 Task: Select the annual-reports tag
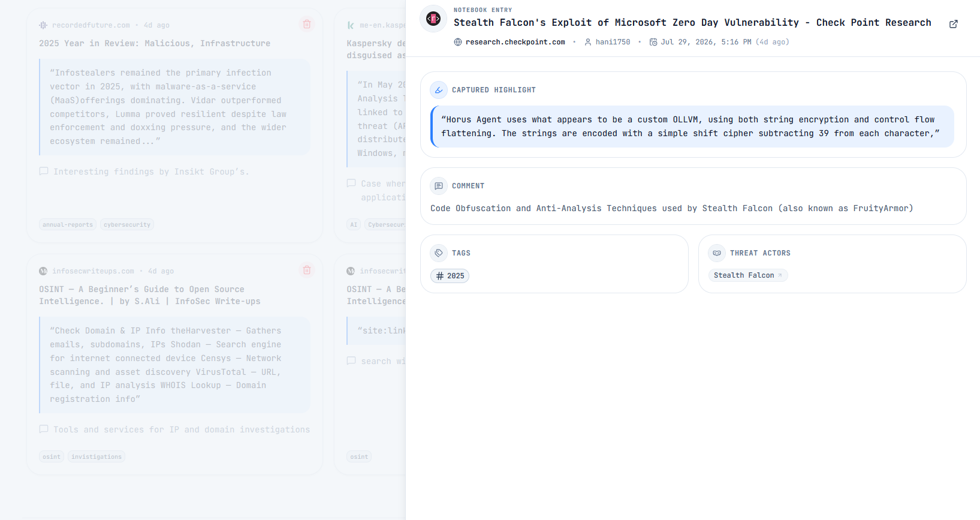point(68,225)
